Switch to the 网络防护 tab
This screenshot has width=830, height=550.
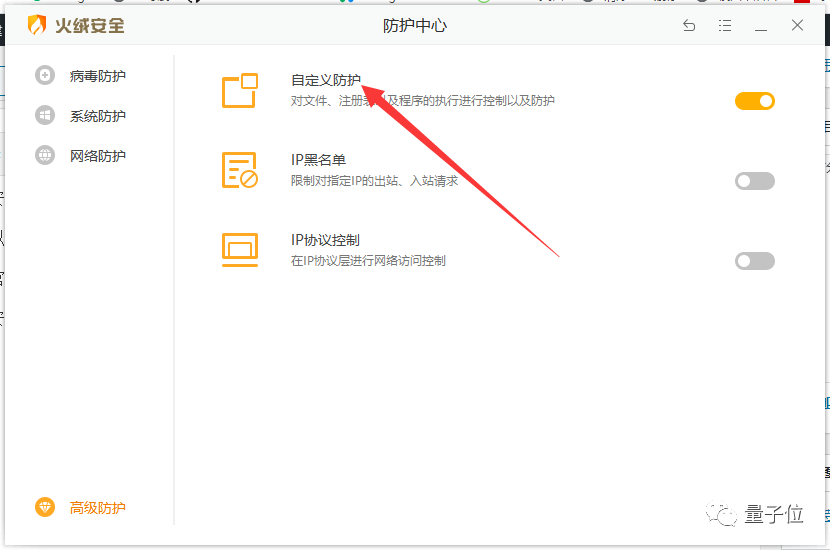pos(97,156)
